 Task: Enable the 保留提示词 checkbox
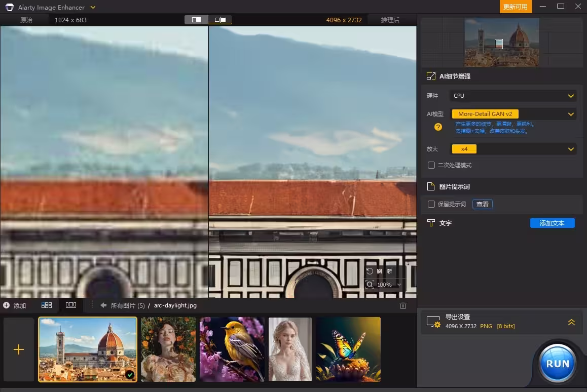pyautogui.click(x=431, y=204)
